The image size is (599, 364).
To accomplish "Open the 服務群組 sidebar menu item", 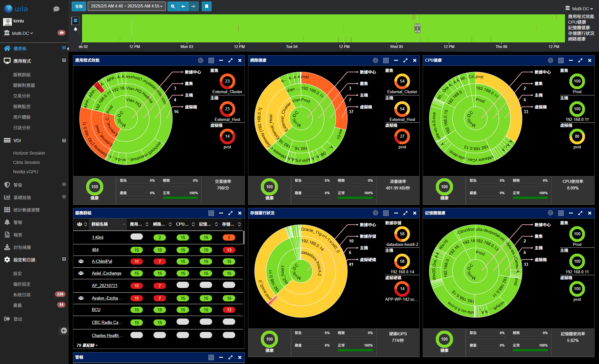I will point(22,75).
